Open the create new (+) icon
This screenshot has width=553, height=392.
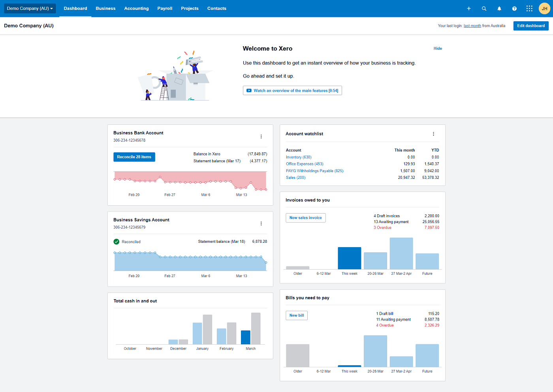469,8
